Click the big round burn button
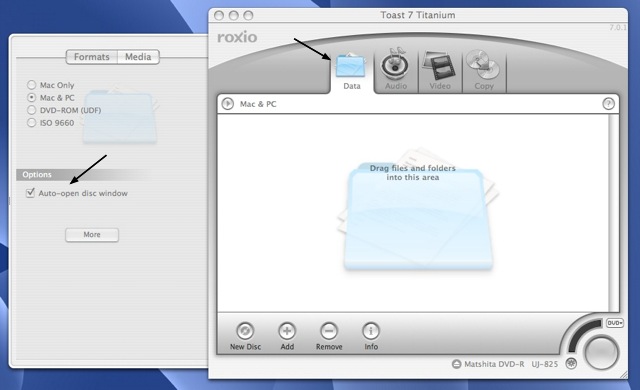640x390 pixels. (x=602, y=352)
